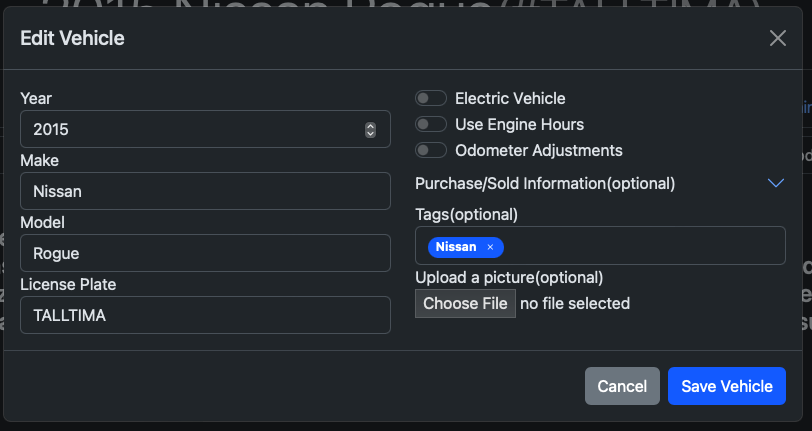Click the License Plate field
812x431 pixels.
point(205,315)
